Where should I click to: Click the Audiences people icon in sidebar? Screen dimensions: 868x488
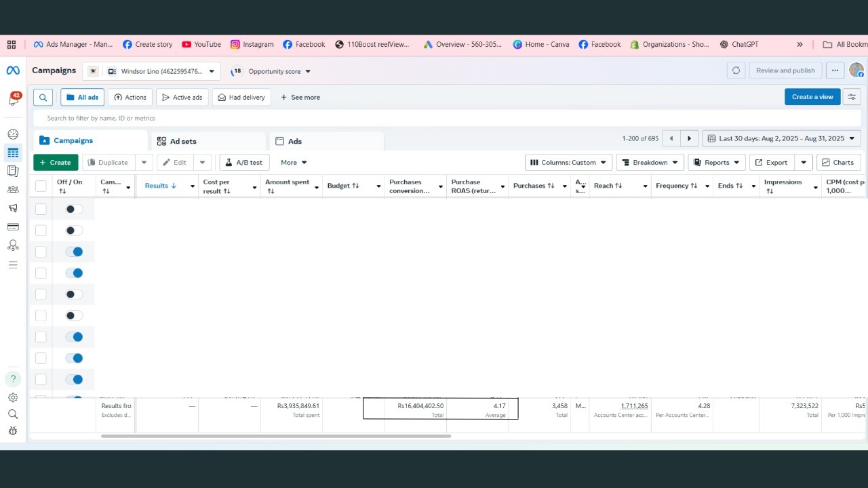pyautogui.click(x=13, y=190)
